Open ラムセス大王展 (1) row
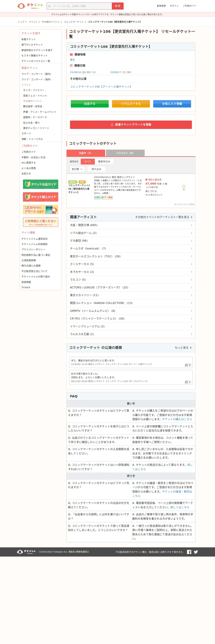The width and height of the screenshot is (215, 644). tap(131, 334)
